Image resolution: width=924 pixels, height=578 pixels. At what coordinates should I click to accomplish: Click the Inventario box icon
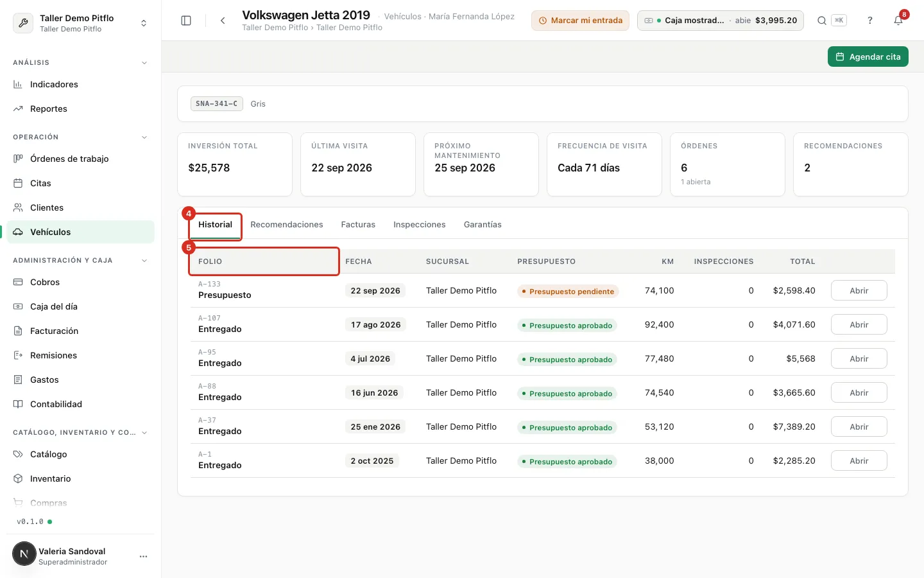18,478
